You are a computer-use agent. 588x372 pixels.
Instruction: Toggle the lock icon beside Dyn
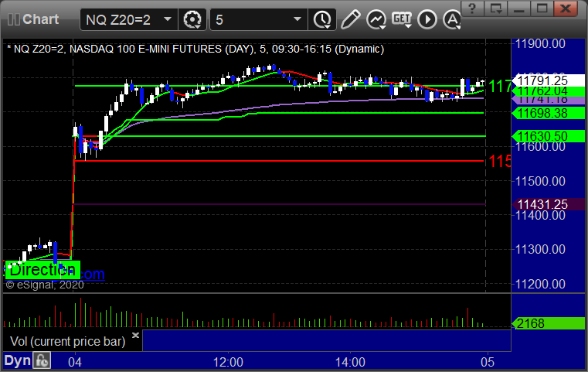pos(42,361)
